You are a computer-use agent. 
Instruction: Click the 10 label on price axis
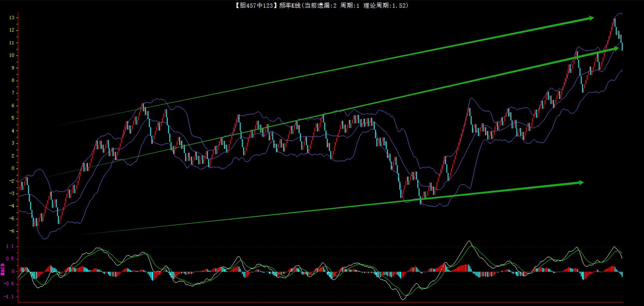point(12,55)
